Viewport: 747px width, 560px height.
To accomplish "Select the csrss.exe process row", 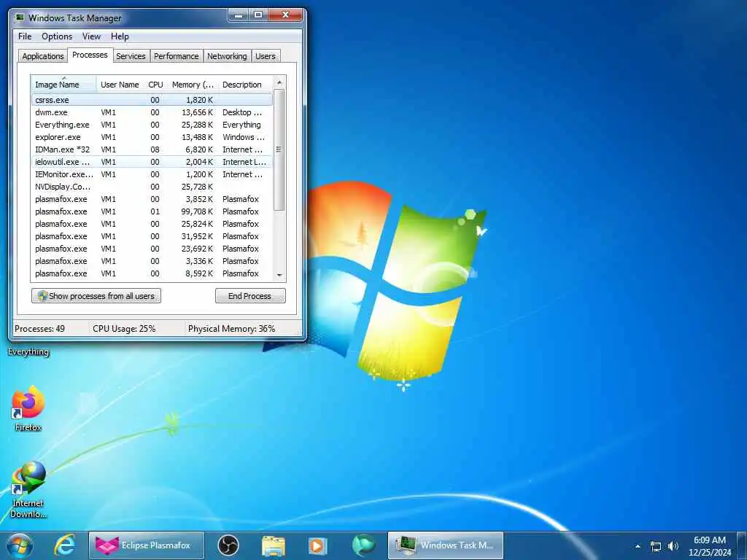I will 152,100.
